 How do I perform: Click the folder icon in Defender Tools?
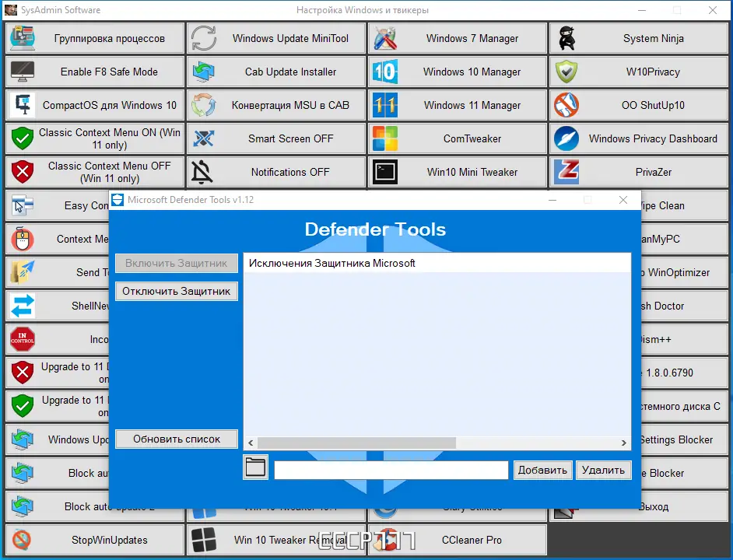(255, 467)
